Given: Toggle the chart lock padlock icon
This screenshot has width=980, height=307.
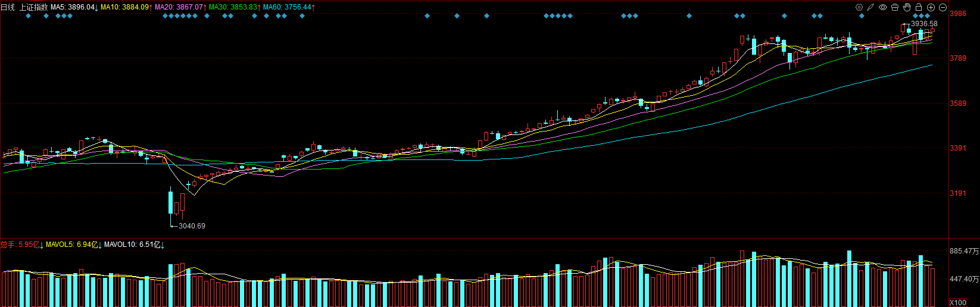Looking at the screenshot, I should pyautogui.click(x=919, y=7).
